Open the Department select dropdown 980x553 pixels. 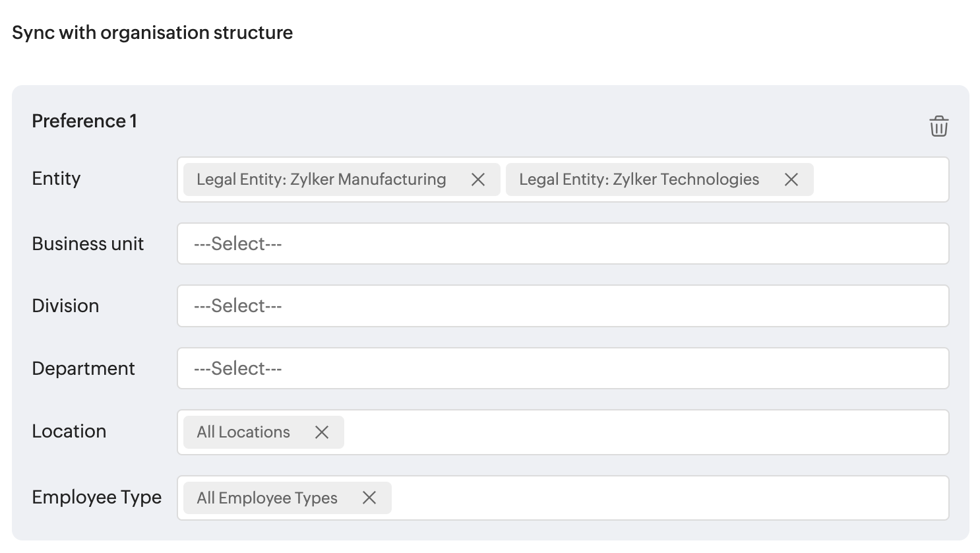point(563,368)
